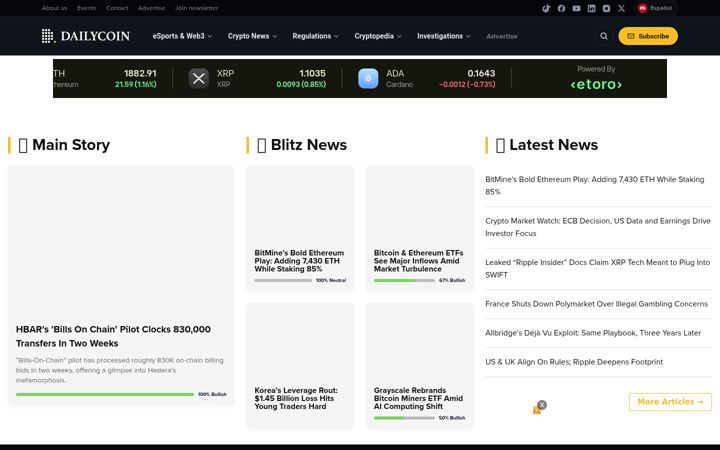
Task: Expand the Crypto News menu
Action: click(x=253, y=36)
